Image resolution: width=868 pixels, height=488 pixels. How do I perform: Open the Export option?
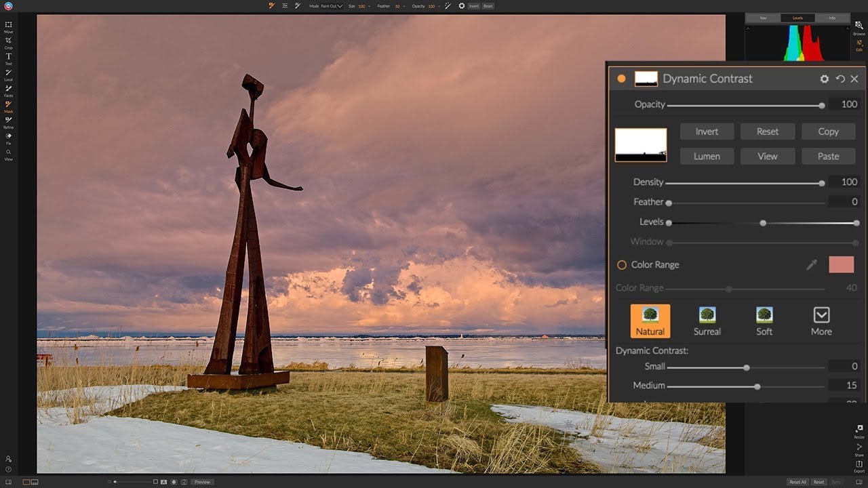[859, 466]
